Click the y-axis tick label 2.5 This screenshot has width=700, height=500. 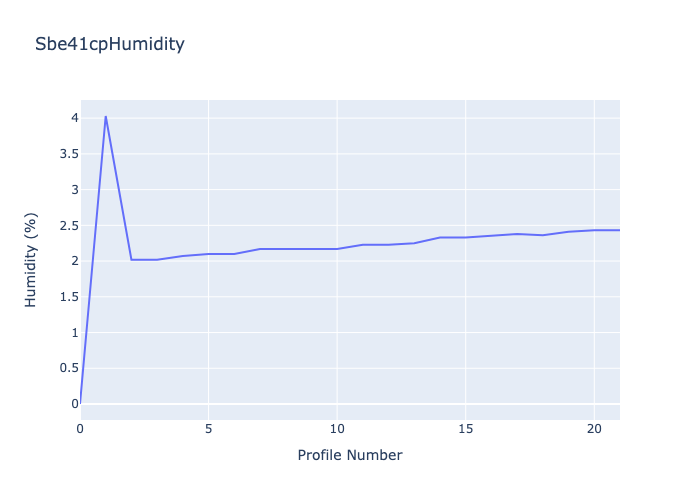[x=67, y=225]
